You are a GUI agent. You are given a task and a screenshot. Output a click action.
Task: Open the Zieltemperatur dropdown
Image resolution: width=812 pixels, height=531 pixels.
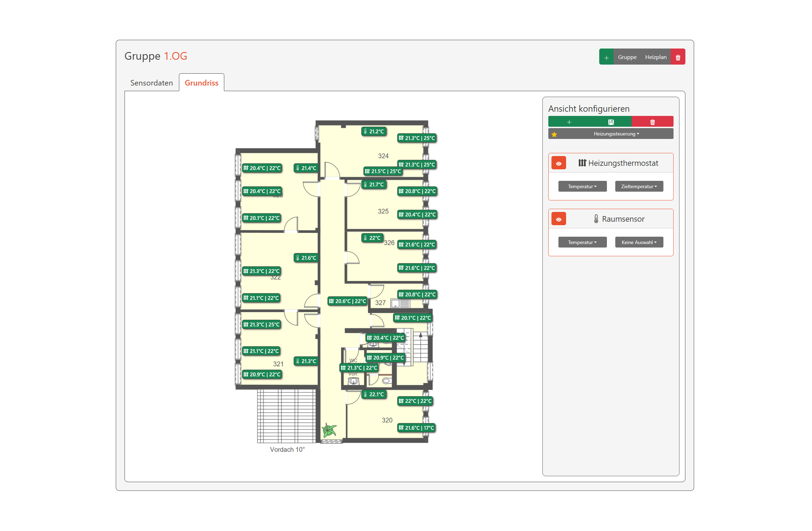pos(639,186)
